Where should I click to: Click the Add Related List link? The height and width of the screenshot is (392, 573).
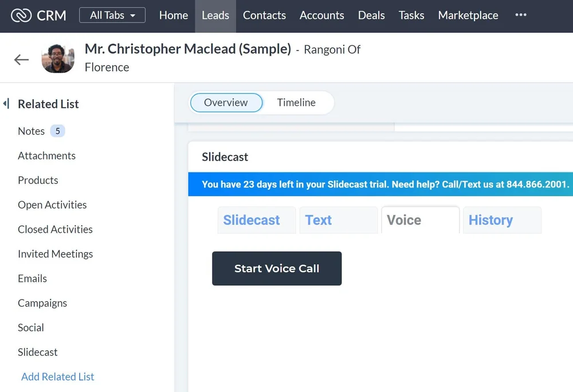pyautogui.click(x=57, y=377)
